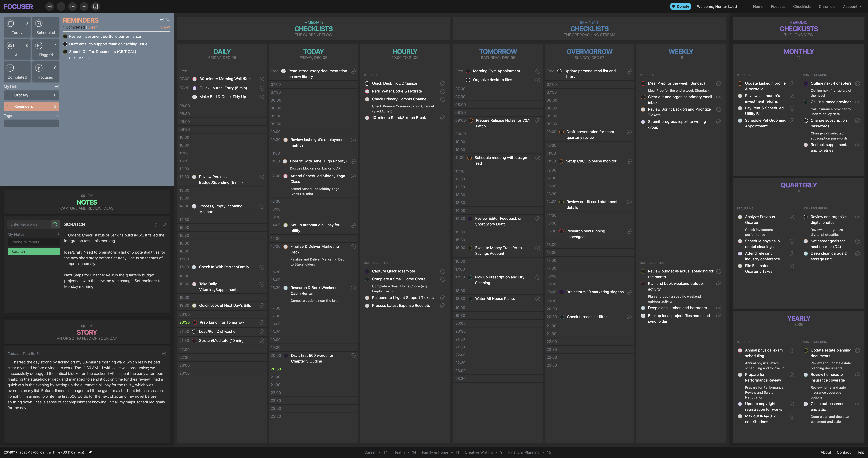Viewport: 868px width, 458px height.
Task: Open the Focuses menu item
Action: pyautogui.click(x=778, y=6)
